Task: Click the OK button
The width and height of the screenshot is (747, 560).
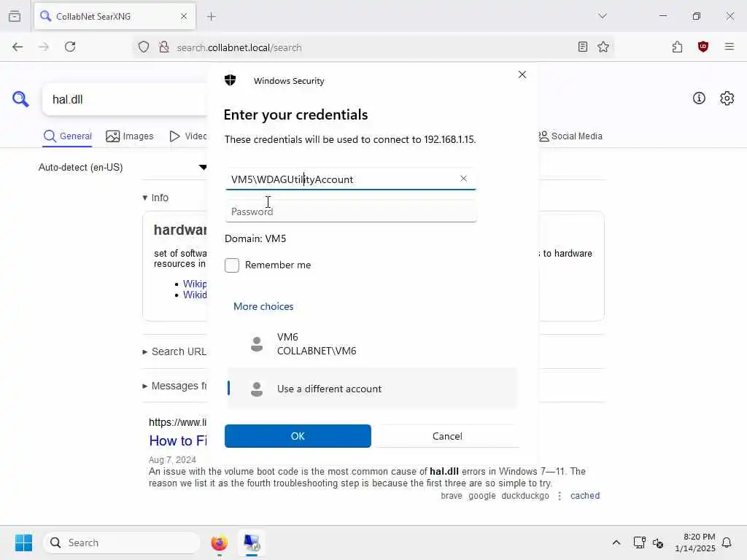Action: point(298,436)
